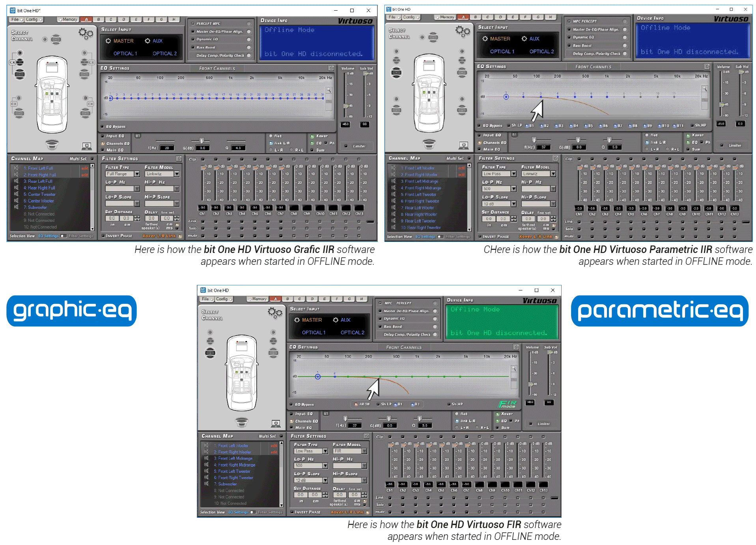Expand Filter Settings panel in FIR window
The image size is (756, 545).
coord(366,436)
